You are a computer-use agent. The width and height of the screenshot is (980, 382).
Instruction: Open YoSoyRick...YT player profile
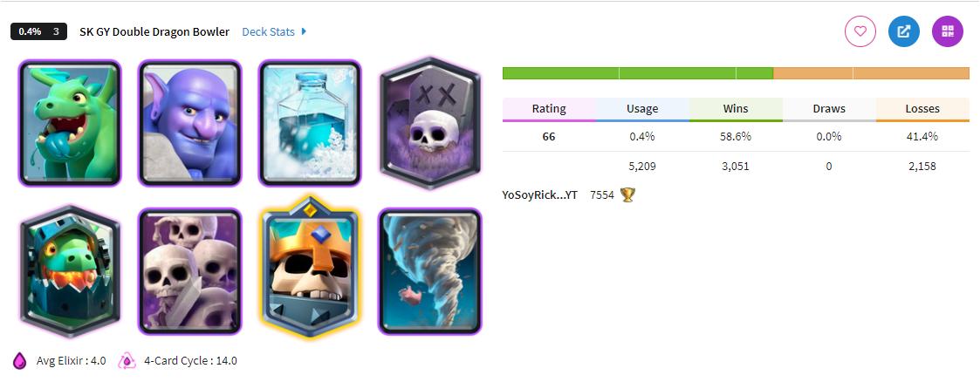540,194
